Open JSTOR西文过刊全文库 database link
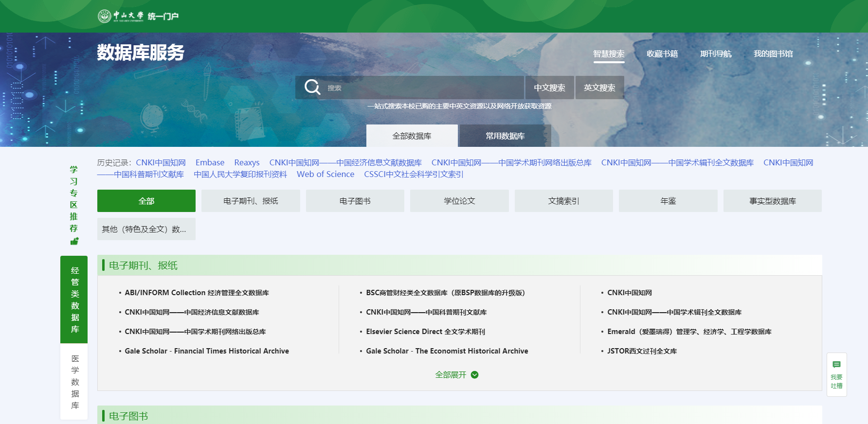 (641, 351)
